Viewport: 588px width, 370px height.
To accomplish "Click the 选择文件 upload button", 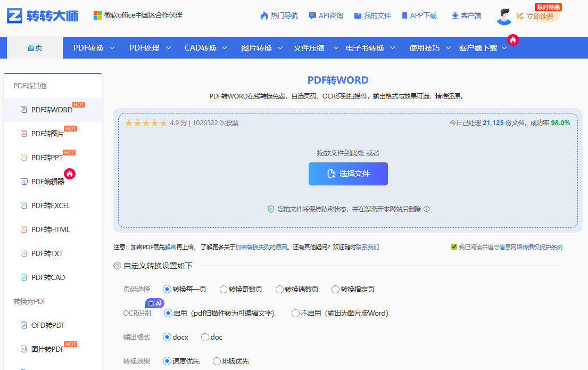I will (348, 174).
